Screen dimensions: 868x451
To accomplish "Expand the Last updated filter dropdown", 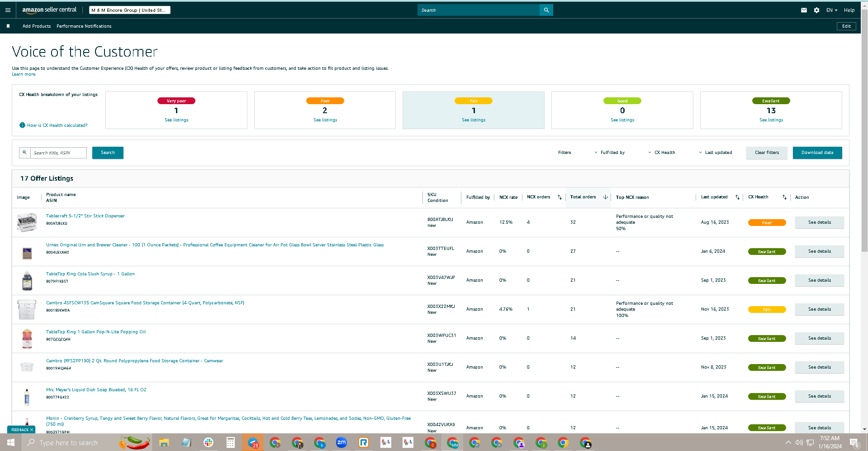I will 716,153.
